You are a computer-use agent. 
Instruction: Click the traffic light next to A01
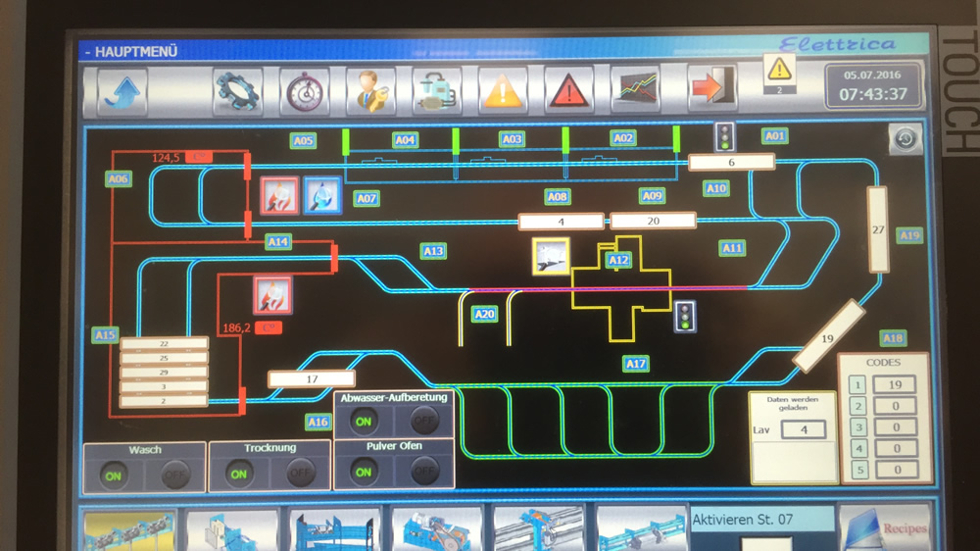pyautogui.click(x=725, y=137)
